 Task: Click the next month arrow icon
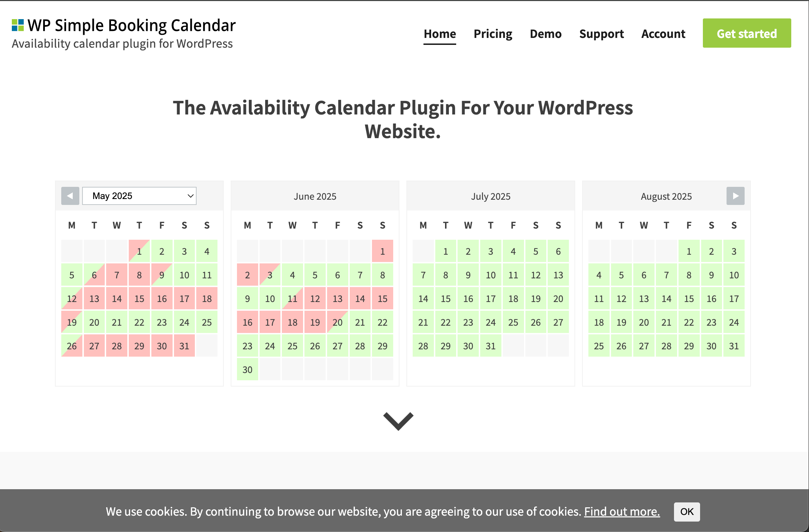(x=735, y=196)
